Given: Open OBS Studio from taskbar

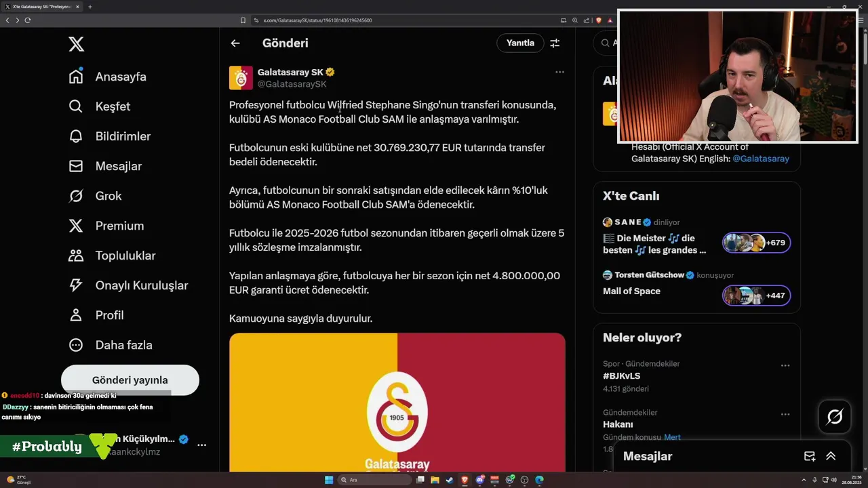Looking at the screenshot, I should coord(525,480).
